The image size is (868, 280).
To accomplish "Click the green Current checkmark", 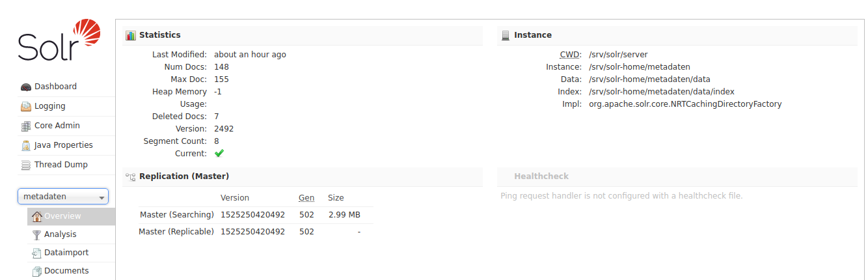I will tap(219, 153).
